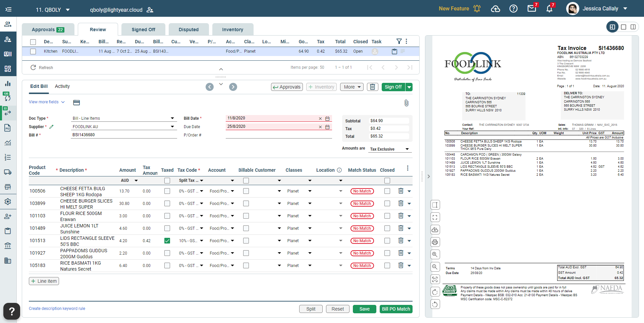Open the Amounts are Tax Exclusive dropdown
This screenshot has width=644, height=323.
coord(390,149)
